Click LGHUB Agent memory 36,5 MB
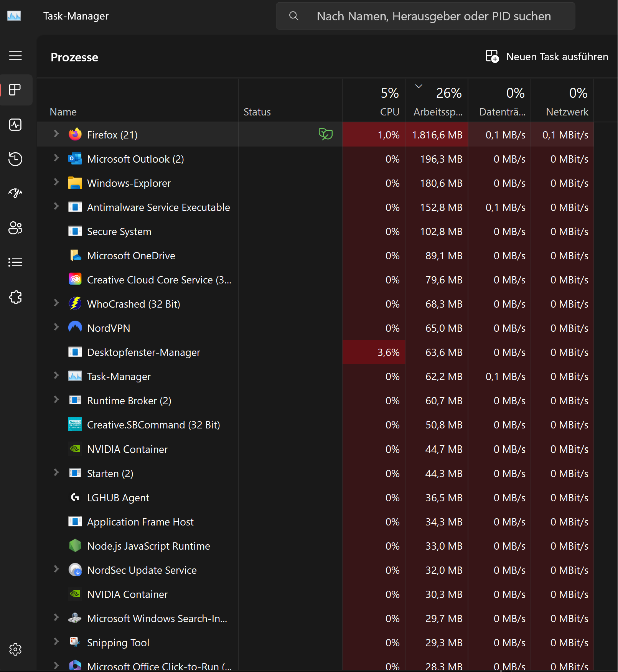 click(444, 497)
